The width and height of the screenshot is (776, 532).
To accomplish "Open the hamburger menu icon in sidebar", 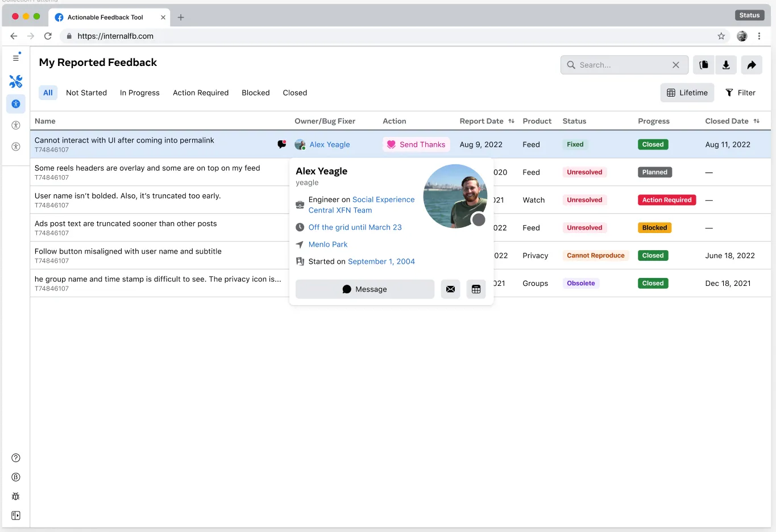I will coord(16,57).
